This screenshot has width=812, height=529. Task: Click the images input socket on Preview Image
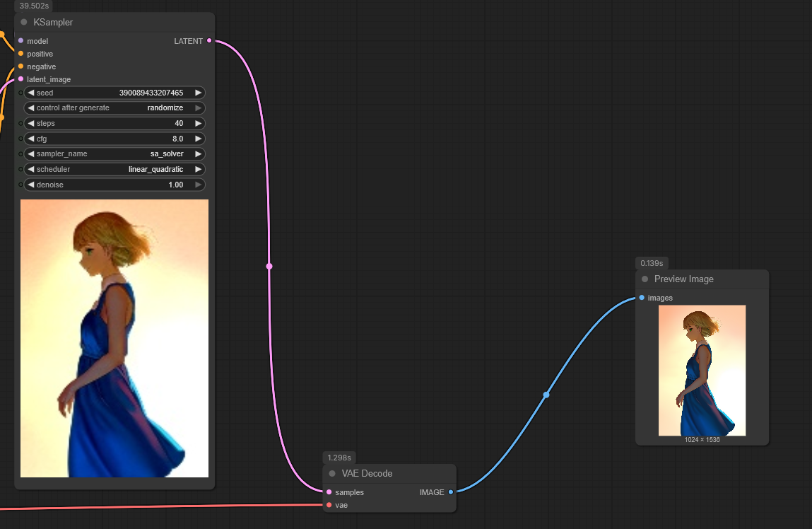point(642,298)
